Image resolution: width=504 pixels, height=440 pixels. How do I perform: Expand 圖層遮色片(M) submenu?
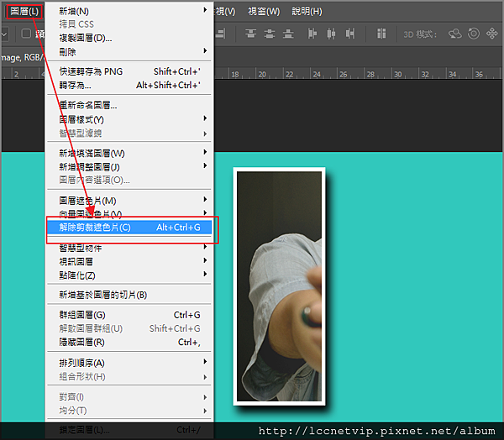[x=129, y=201]
